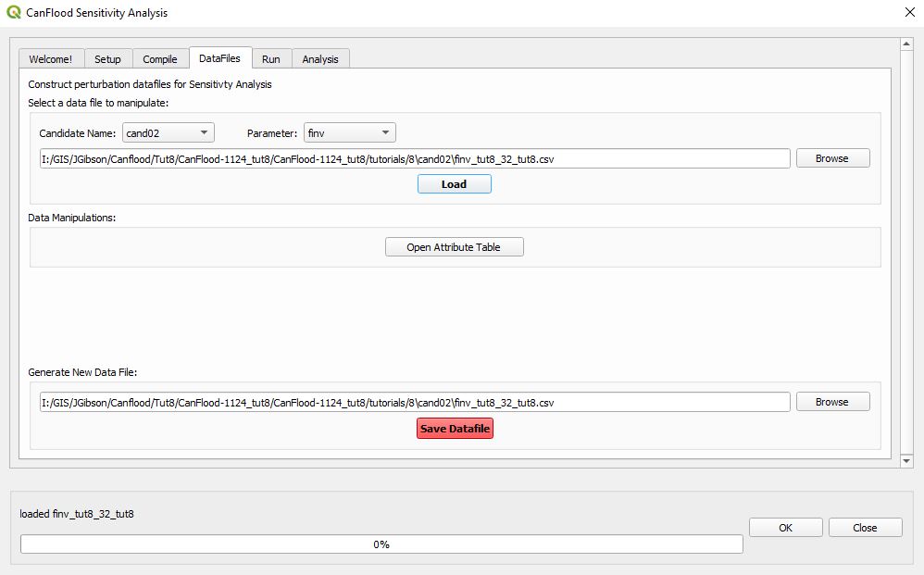Switch to the Analysis tab

tap(320, 59)
